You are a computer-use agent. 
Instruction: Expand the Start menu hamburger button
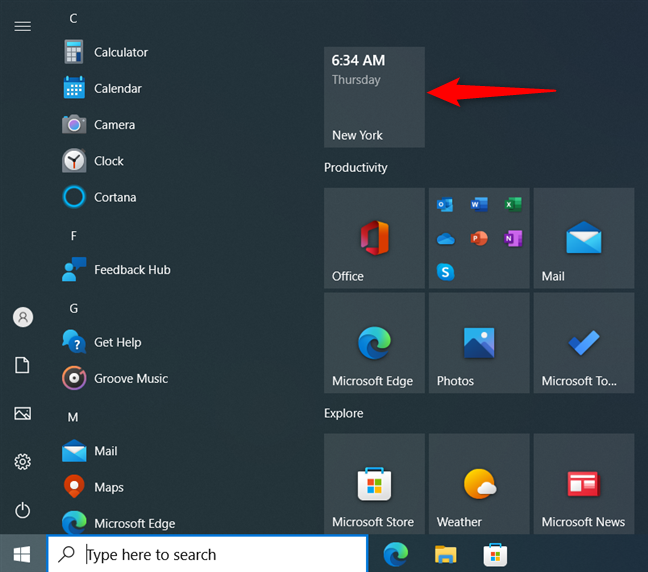click(x=23, y=26)
